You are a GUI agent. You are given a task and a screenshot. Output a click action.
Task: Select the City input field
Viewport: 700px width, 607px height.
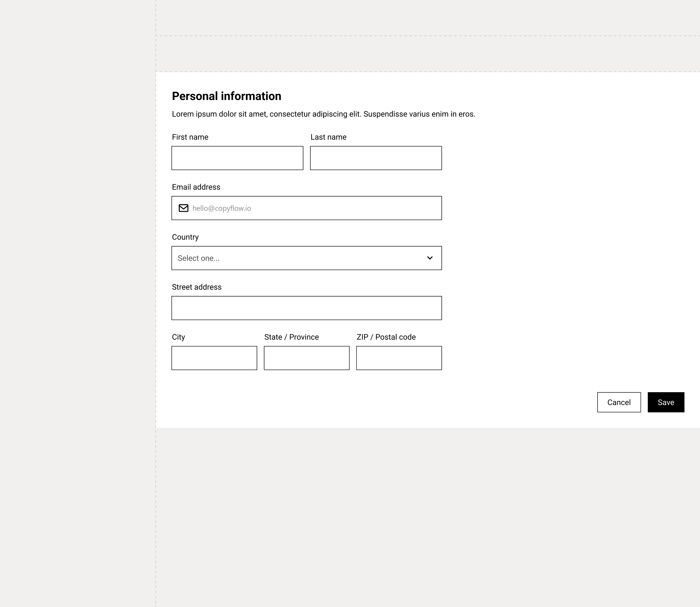click(214, 358)
